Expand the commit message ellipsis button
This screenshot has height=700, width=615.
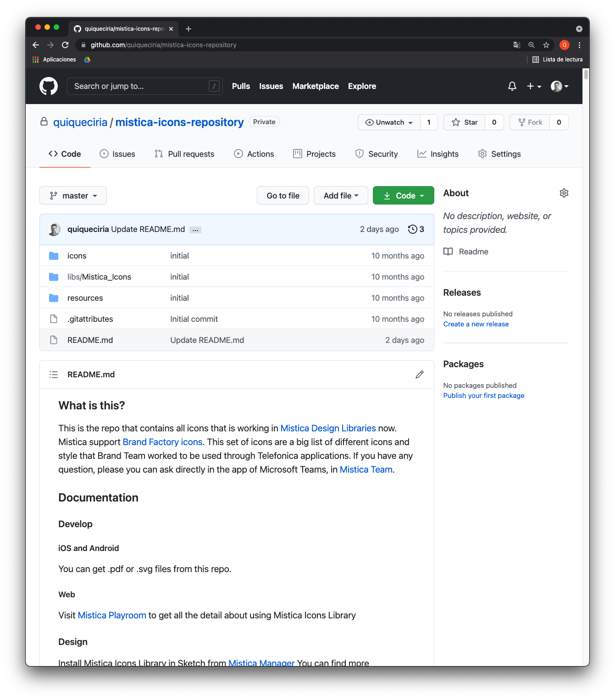(196, 230)
